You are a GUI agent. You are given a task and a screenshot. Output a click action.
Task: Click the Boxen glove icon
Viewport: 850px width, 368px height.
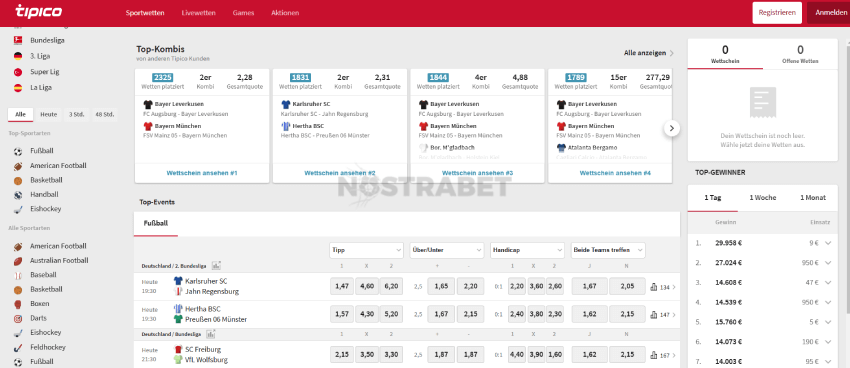pos(18,304)
